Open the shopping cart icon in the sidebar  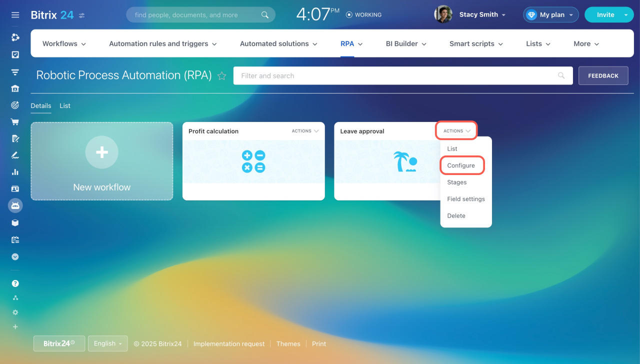(x=15, y=121)
